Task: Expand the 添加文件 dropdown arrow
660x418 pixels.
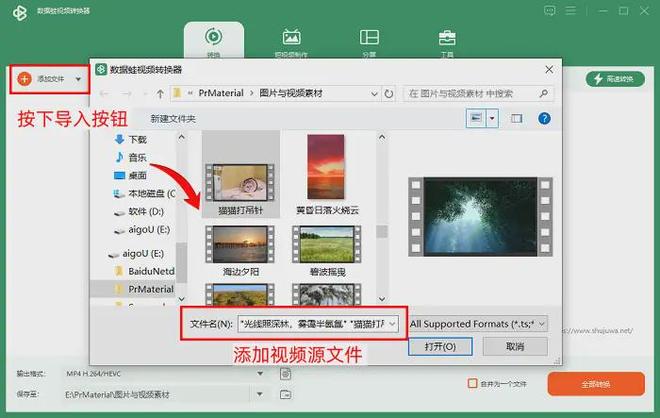Action: [78, 78]
